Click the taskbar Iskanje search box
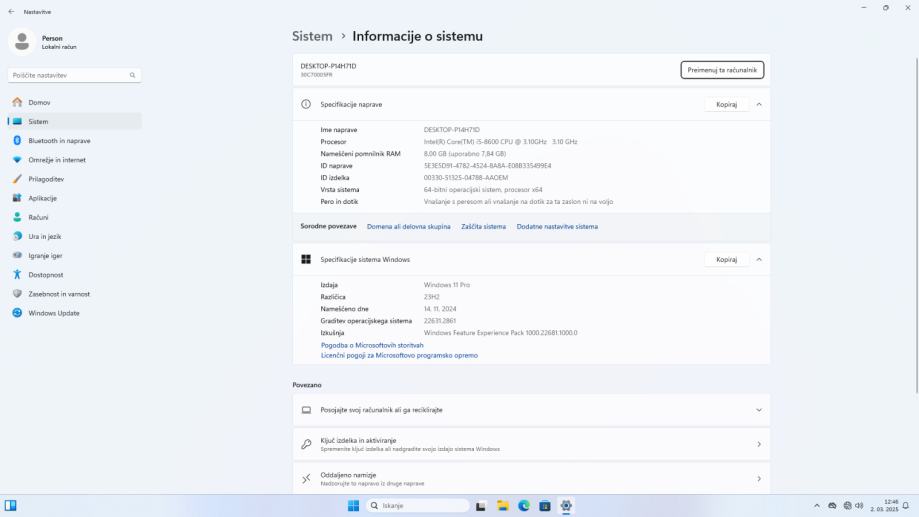Screen dimensions: 919x517 pyautogui.click(x=418, y=506)
